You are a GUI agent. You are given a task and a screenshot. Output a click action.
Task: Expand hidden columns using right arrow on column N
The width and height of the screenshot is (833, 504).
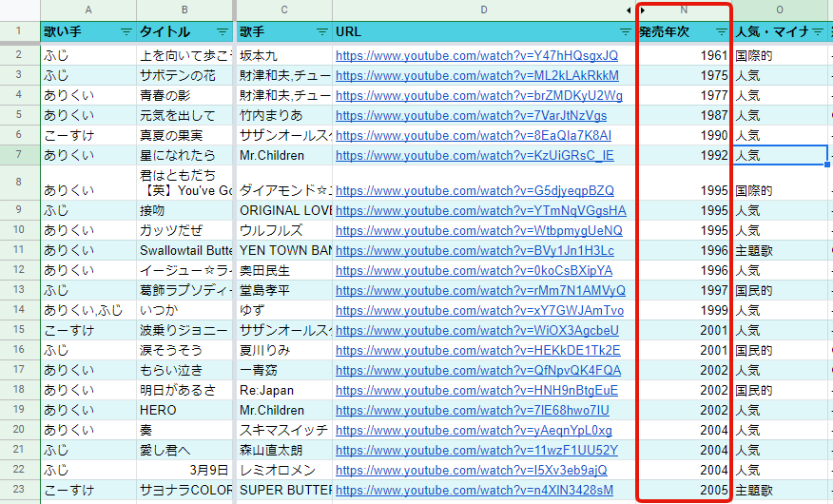click(x=643, y=10)
